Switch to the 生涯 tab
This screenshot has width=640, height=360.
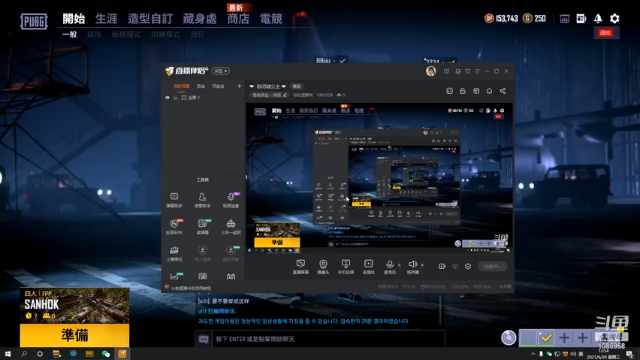107,19
